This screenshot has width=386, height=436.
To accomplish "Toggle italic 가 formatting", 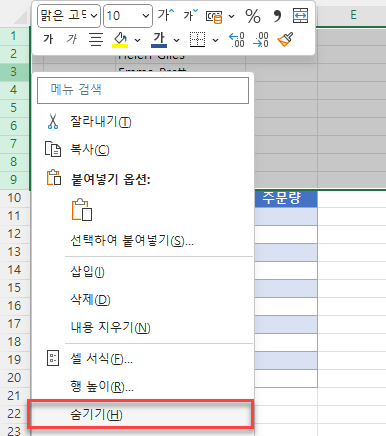I will click(72, 40).
